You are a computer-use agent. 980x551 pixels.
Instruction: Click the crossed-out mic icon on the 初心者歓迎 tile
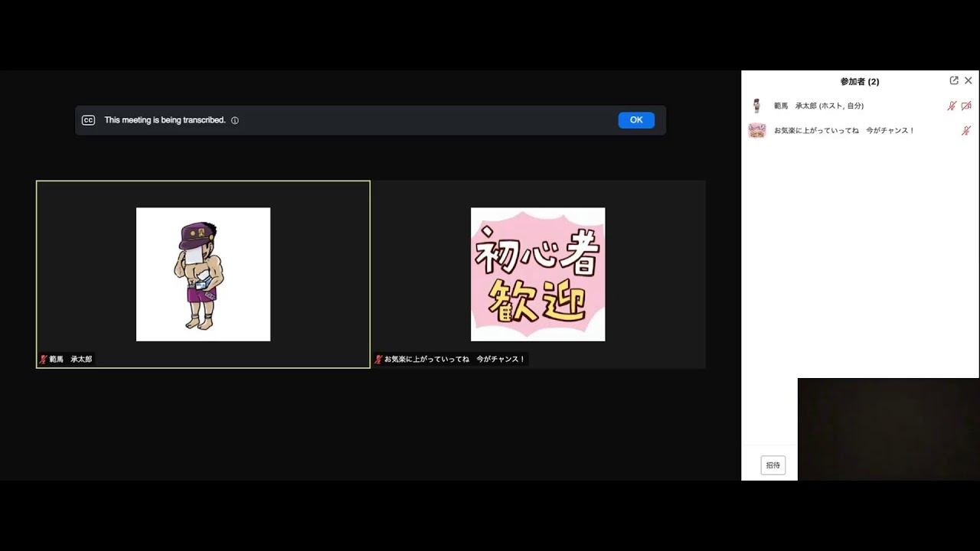378,358
